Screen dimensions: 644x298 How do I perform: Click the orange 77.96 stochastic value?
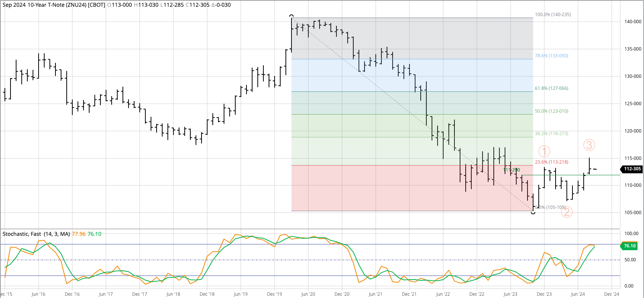79,234
